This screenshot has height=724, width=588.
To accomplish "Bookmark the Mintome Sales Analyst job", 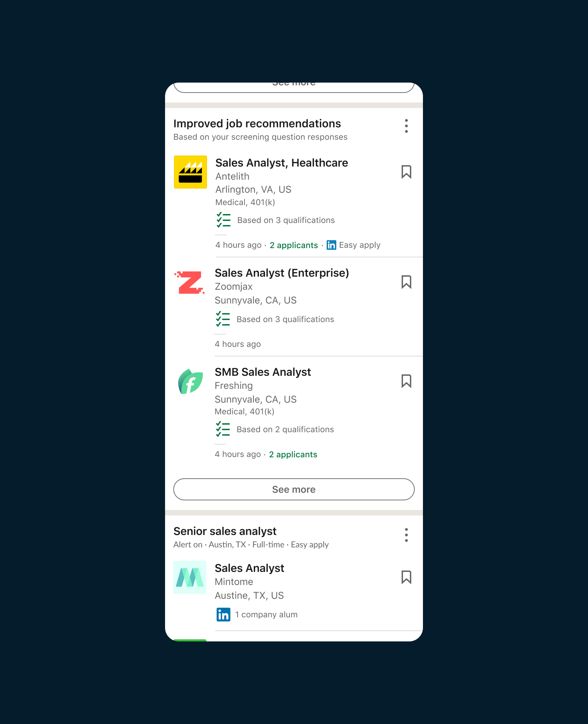I will click(x=406, y=577).
